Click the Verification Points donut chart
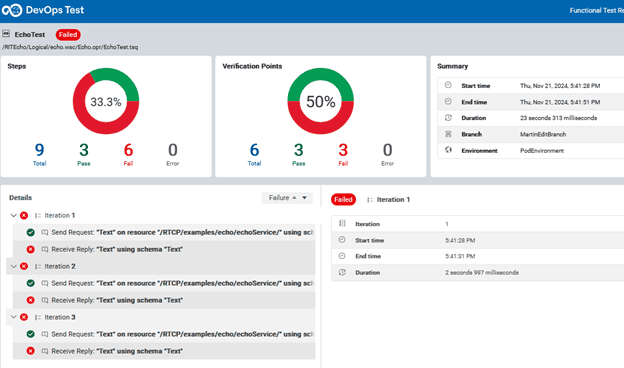This screenshot has height=368, width=624. pos(321,101)
